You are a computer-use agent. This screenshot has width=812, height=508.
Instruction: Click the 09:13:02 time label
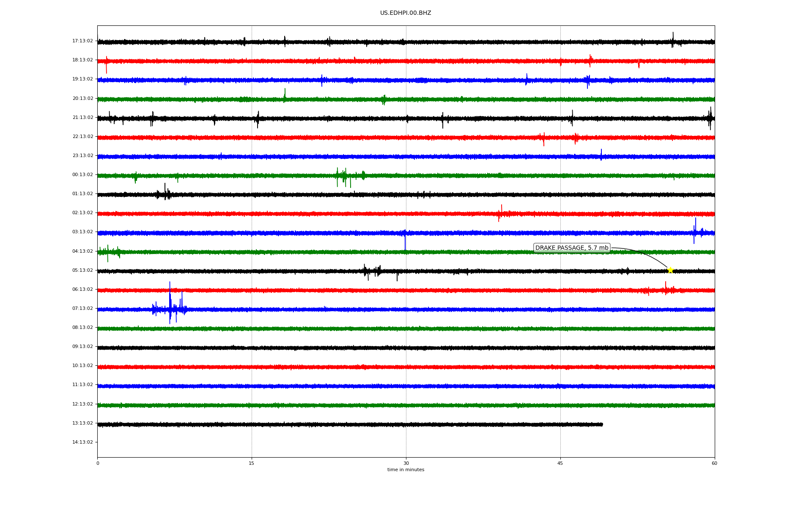[82, 347]
